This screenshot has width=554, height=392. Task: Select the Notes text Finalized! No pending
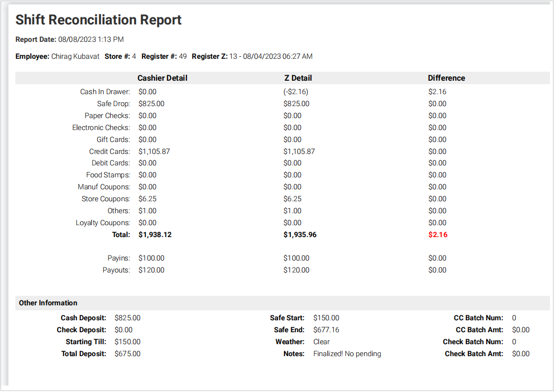[347, 354]
